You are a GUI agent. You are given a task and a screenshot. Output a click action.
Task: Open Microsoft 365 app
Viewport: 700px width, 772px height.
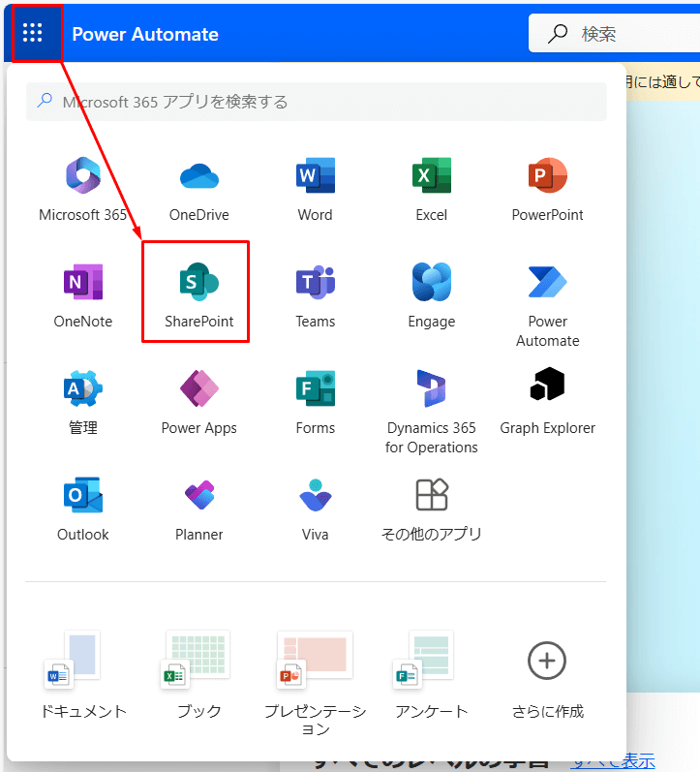tap(83, 189)
